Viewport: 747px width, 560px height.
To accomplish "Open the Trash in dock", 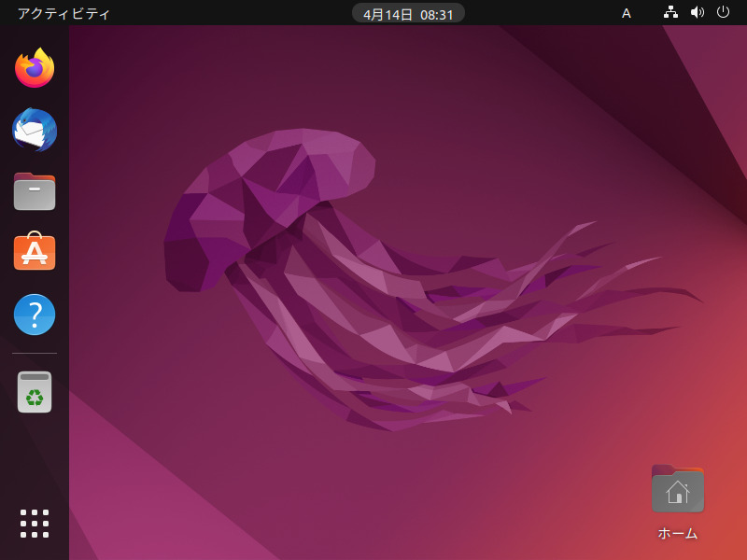I will pyautogui.click(x=35, y=392).
